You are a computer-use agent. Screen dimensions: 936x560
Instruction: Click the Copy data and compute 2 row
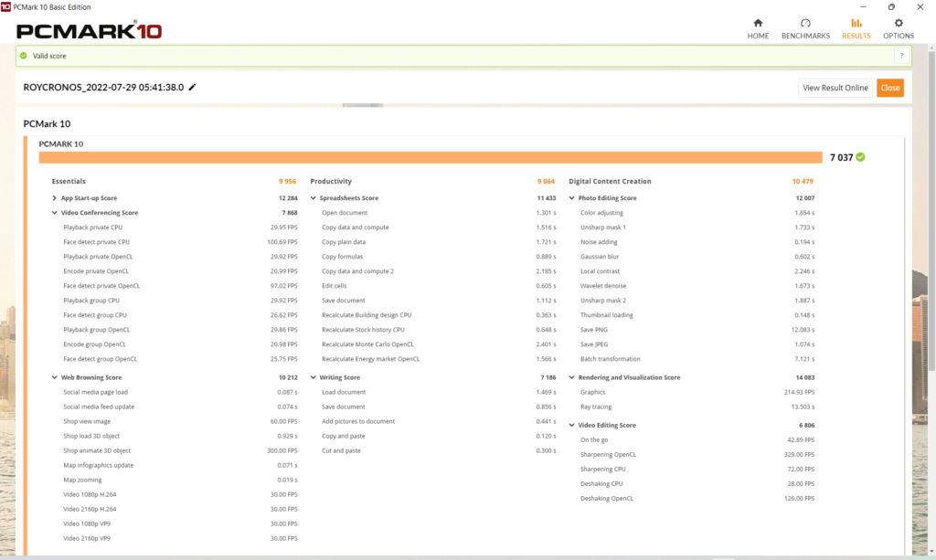pyautogui.click(x=439, y=271)
